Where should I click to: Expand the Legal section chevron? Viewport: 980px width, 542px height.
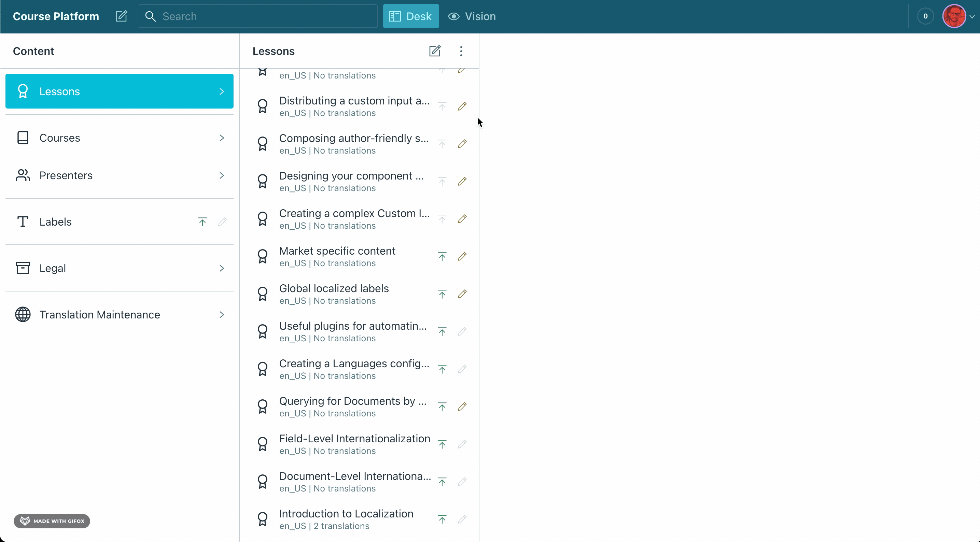point(222,268)
